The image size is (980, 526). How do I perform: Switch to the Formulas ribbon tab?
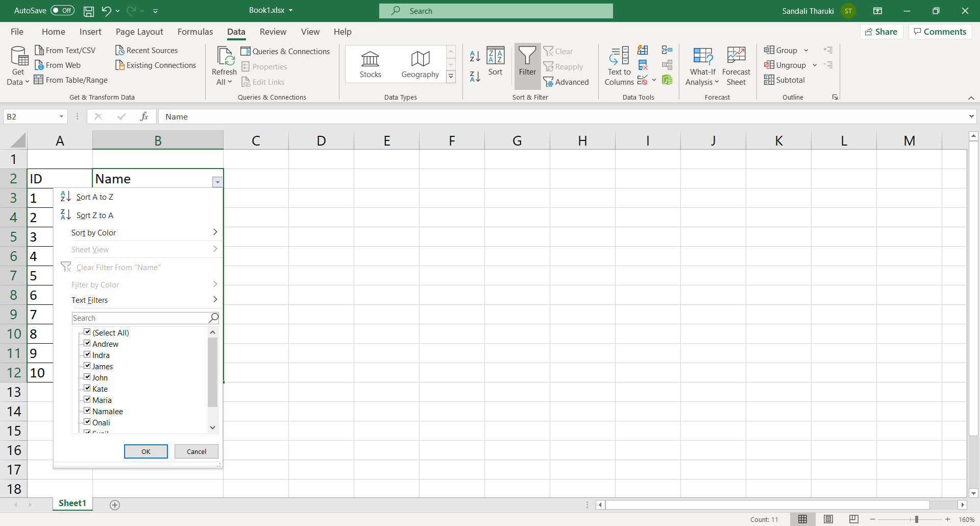[195, 32]
